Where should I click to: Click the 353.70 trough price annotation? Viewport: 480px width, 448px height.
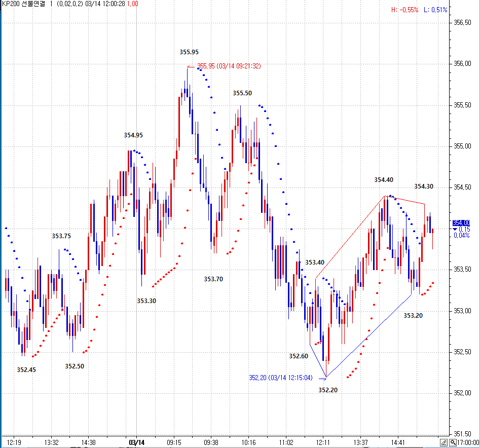(x=213, y=279)
